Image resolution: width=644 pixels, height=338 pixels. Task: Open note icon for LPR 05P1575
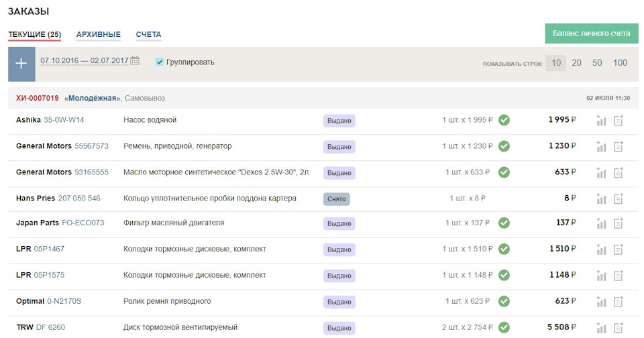pos(619,276)
